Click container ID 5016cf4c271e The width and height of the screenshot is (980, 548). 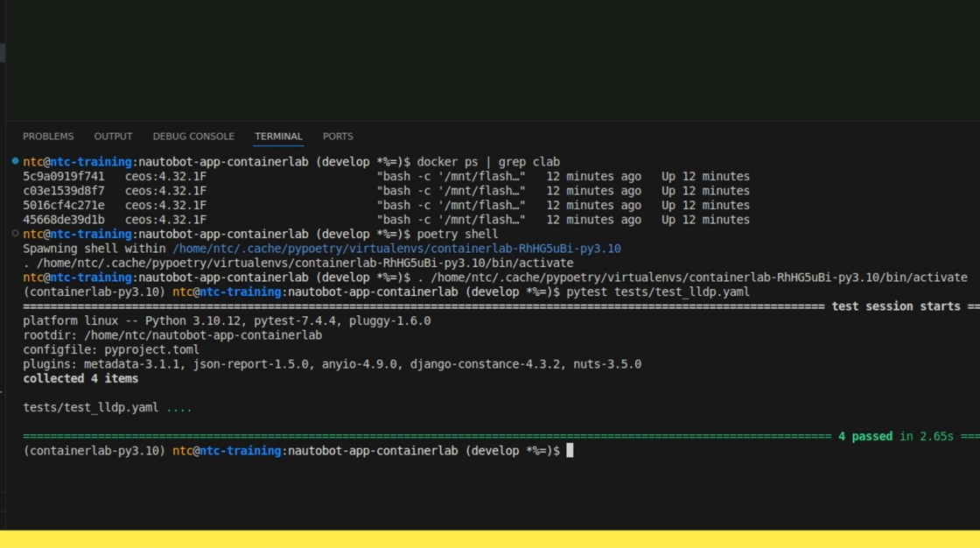(x=64, y=205)
